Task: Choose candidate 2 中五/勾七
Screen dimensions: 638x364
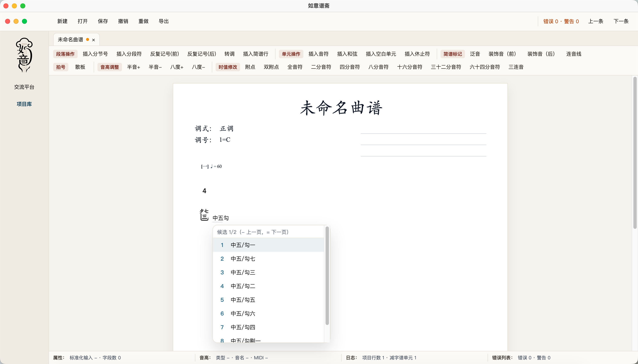Action: coord(268,259)
